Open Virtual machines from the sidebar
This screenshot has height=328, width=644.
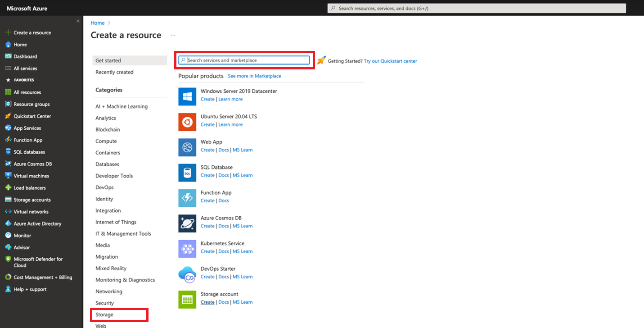pos(31,176)
